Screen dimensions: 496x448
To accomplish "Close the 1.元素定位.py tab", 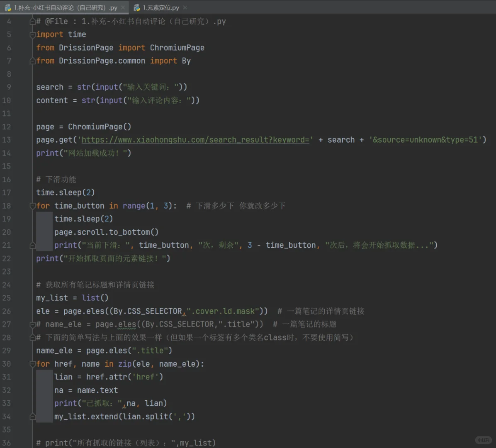I will [x=185, y=7].
